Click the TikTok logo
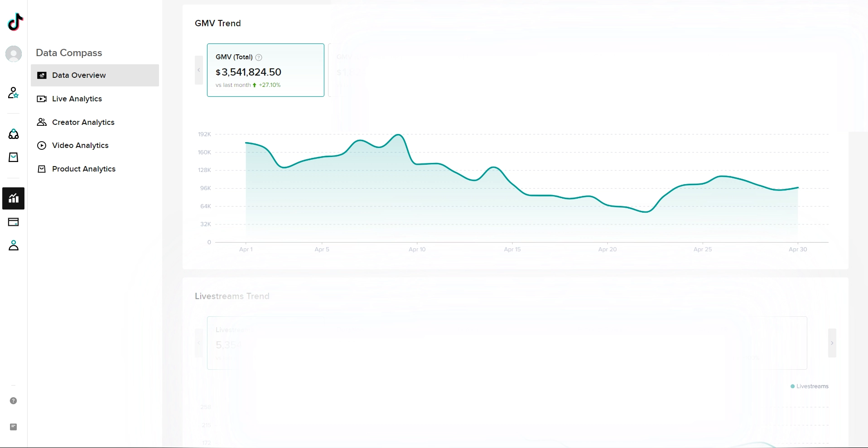 pyautogui.click(x=15, y=22)
